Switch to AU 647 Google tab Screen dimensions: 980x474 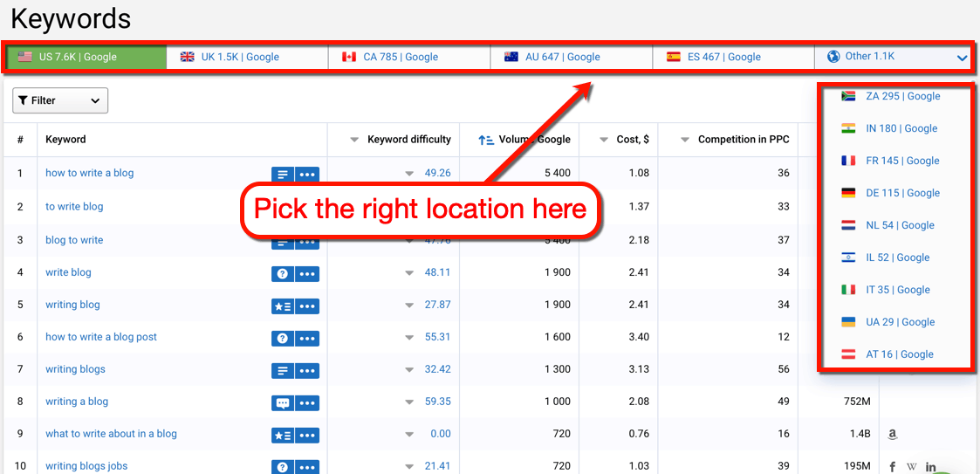(x=572, y=57)
